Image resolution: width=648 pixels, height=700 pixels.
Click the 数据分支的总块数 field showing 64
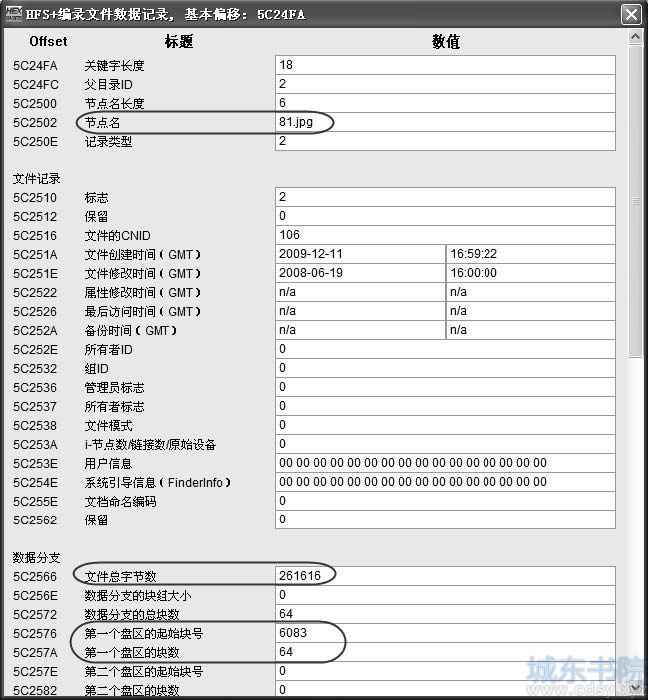(445, 614)
